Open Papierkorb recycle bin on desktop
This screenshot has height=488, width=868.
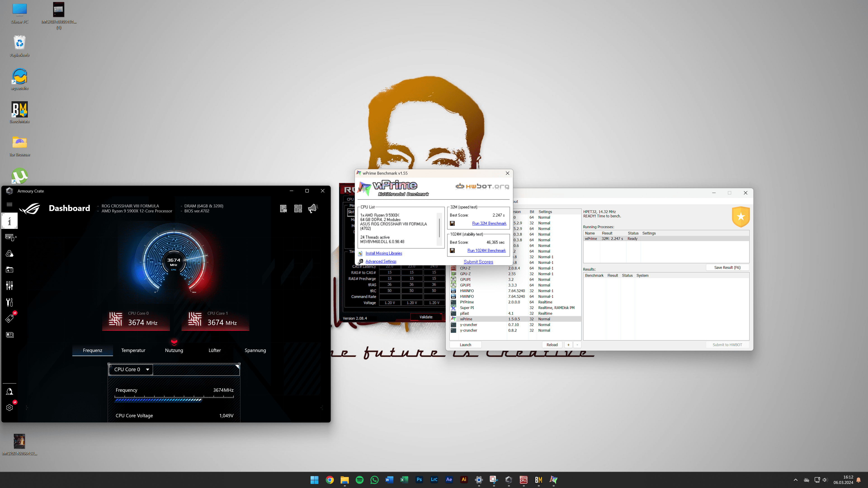click(19, 46)
